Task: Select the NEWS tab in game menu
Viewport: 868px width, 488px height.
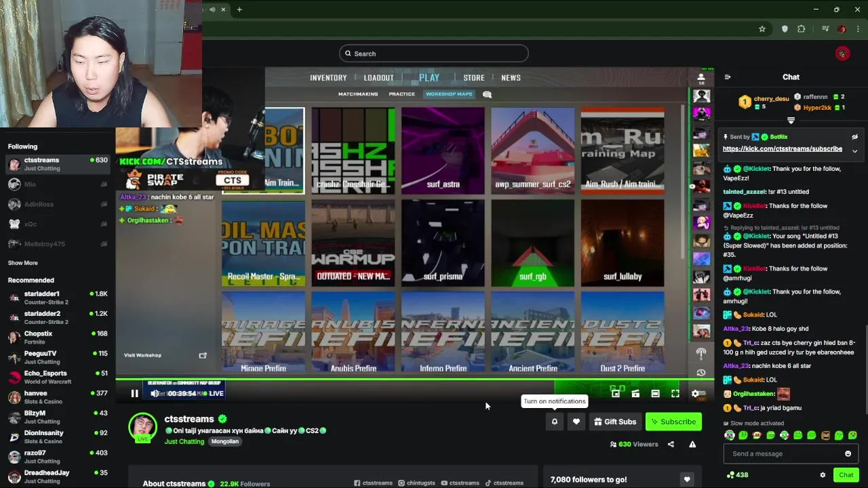Action: pyautogui.click(x=511, y=78)
